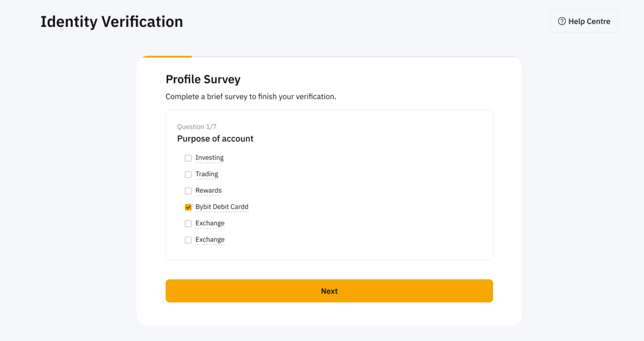Click the Rewards option label text
The image size is (644, 341).
pyautogui.click(x=208, y=191)
